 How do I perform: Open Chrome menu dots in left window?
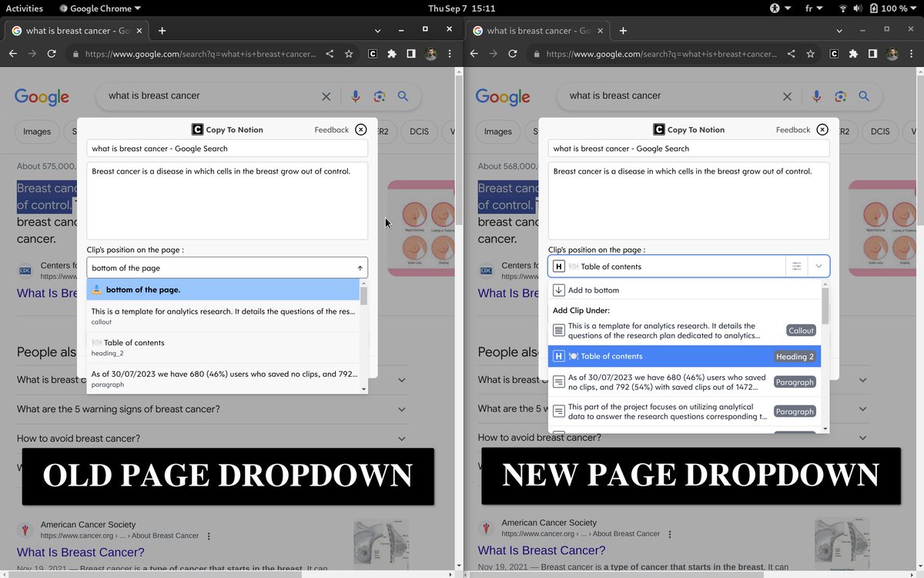[x=449, y=54]
